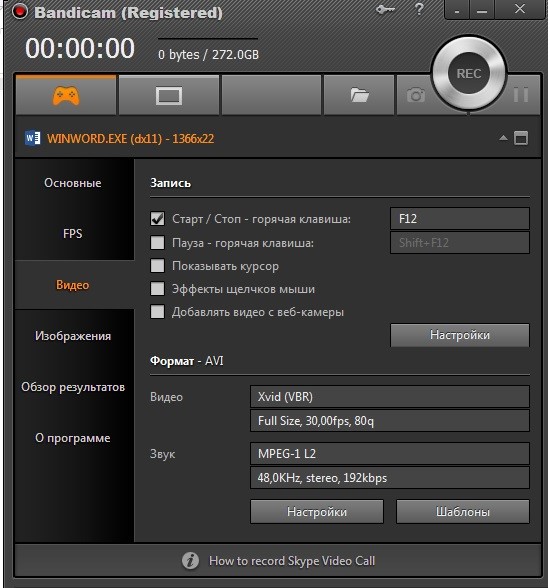Click the Shift+F12 hotkey field

click(x=460, y=243)
